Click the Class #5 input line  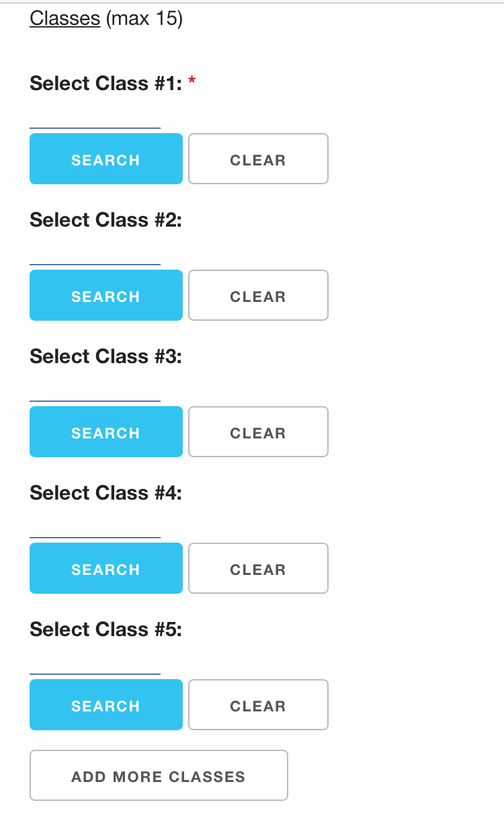pyautogui.click(x=95, y=666)
